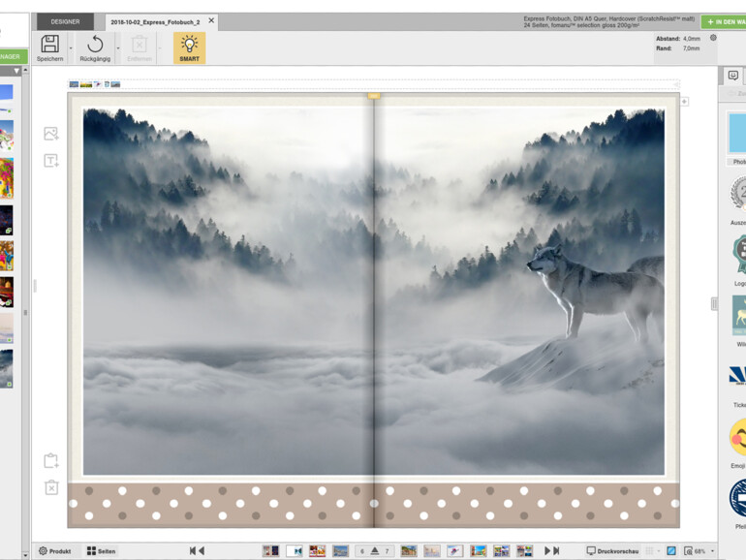Toggle the blue display mode icon in bottom bar
This screenshot has height=560, width=746.
[x=671, y=551]
